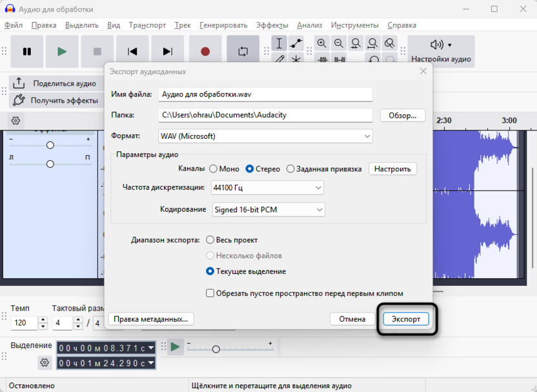537x392 pixels.
Task: Click the playback speed slider at the bottom
Action: 216,349
